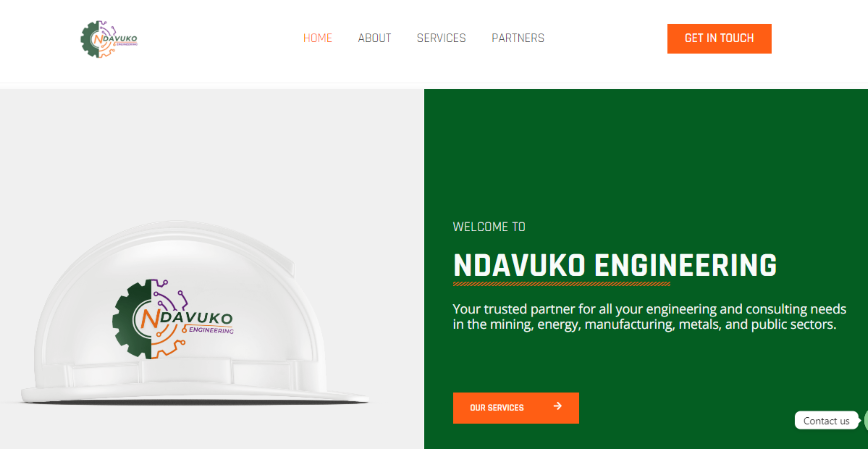Viewport: 868px width, 449px height.
Task: Click the NDAVUKO ENGINEERING headline
Action: tap(615, 266)
